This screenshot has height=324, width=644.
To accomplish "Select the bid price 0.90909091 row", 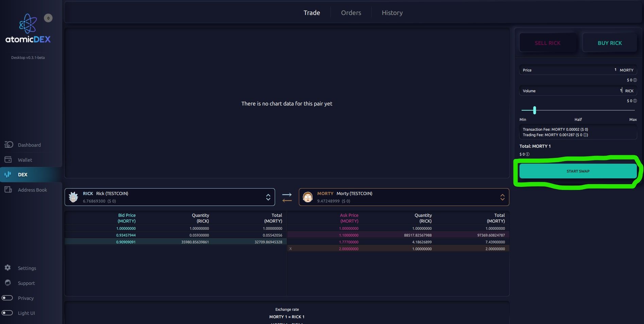I will click(175, 242).
